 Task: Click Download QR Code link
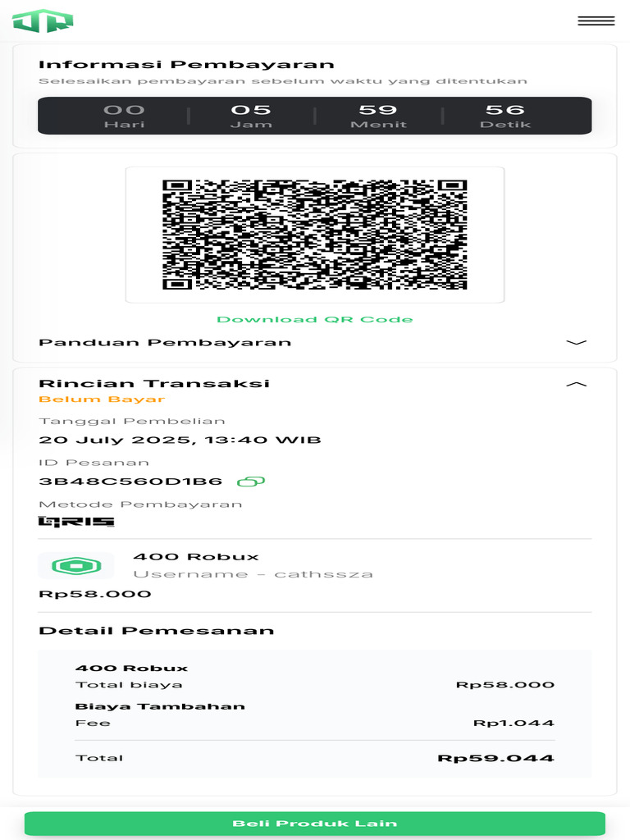click(x=314, y=320)
